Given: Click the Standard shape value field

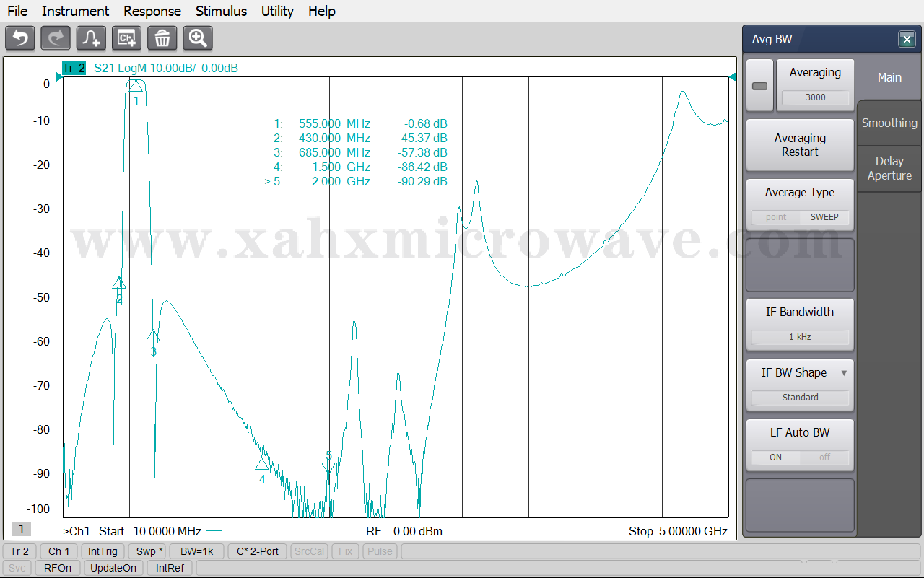Looking at the screenshot, I should point(800,398).
